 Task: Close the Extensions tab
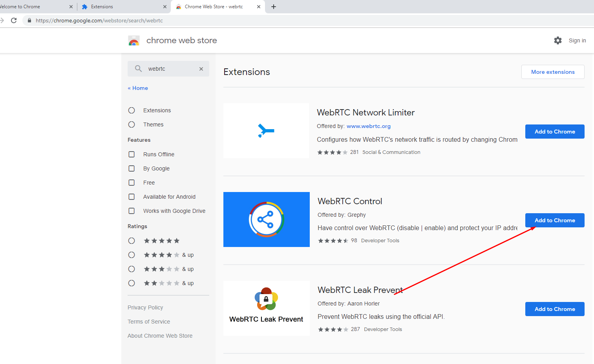pyautogui.click(x=164, y=7)
